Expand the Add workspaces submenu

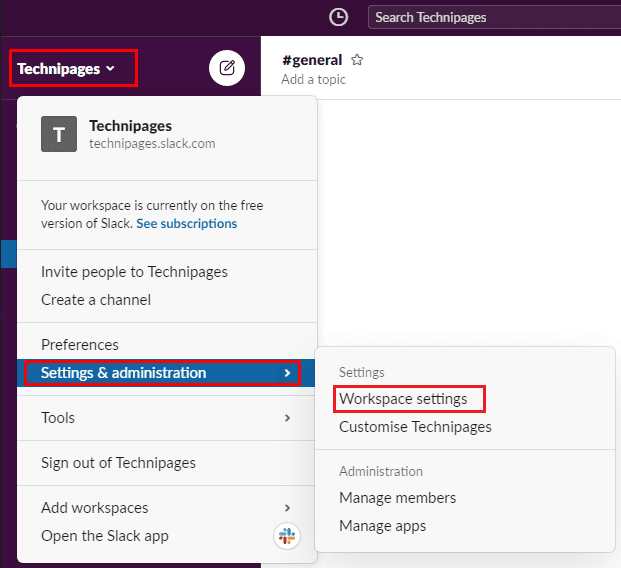click(160, 508)
